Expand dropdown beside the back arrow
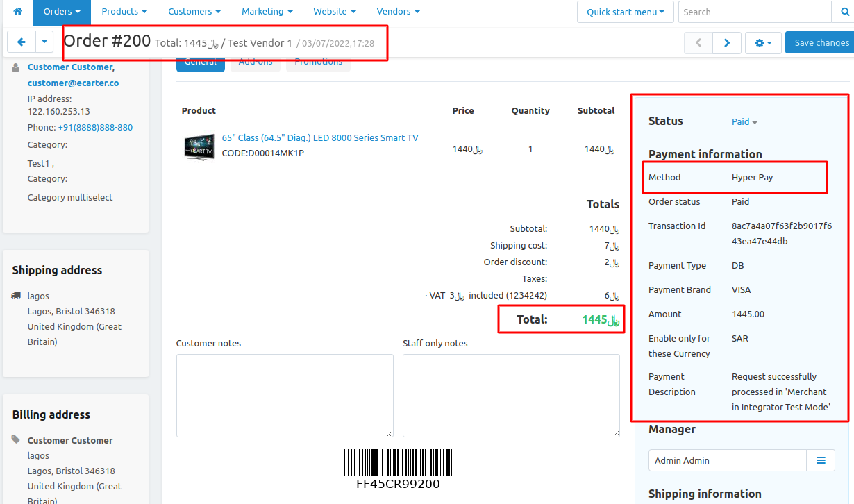854x504 pixels. 44,42
